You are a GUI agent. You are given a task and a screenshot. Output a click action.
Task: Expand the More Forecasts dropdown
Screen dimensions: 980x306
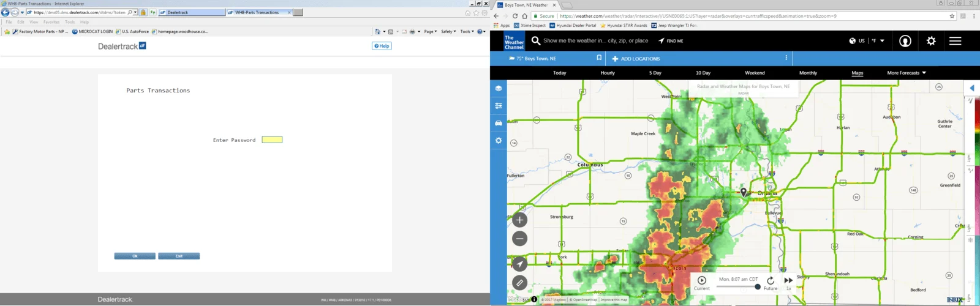click(907, 73)
